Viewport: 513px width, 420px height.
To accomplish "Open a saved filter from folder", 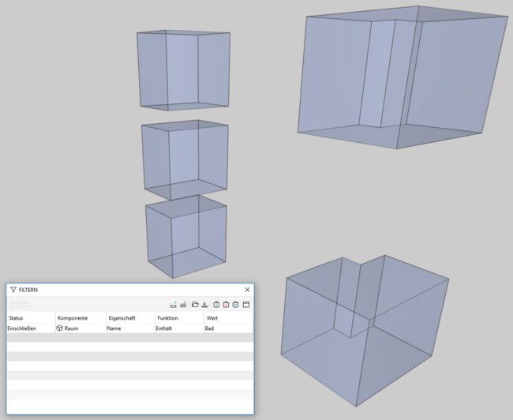I will [x=195, y=305].
